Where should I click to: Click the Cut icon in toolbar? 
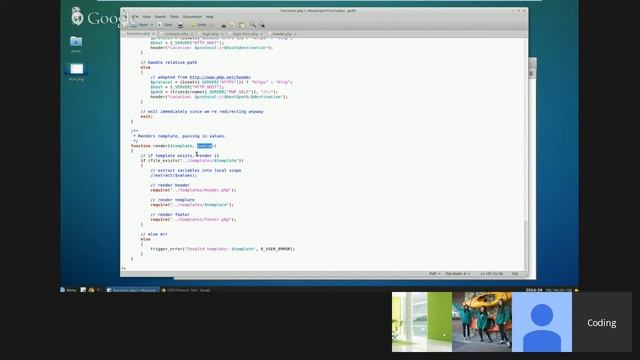click(224, 25)
